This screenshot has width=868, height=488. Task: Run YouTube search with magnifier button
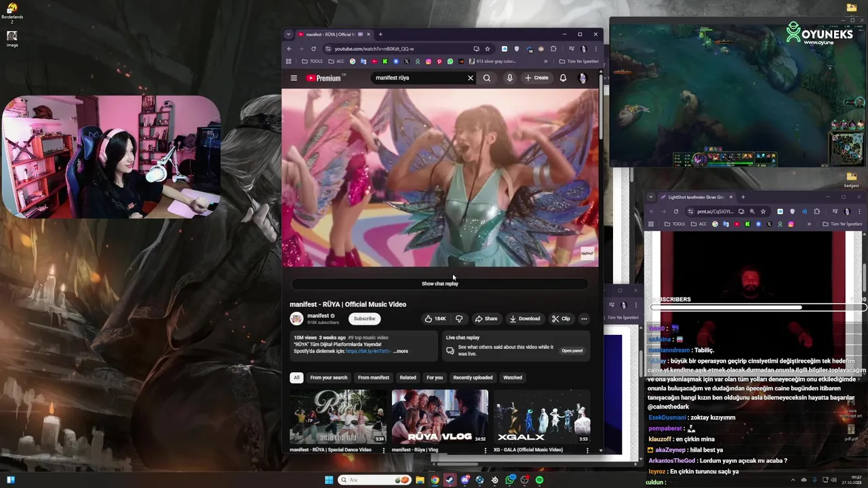487,78
